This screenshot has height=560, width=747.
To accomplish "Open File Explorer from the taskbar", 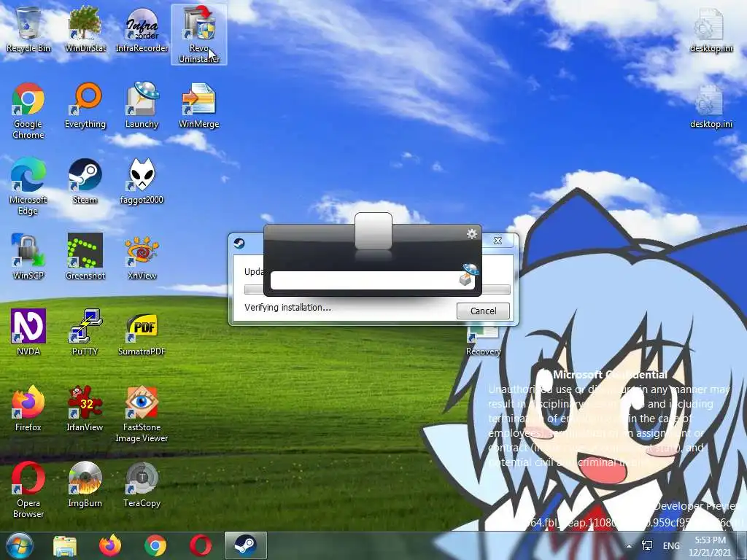I will tap(65, 546).
